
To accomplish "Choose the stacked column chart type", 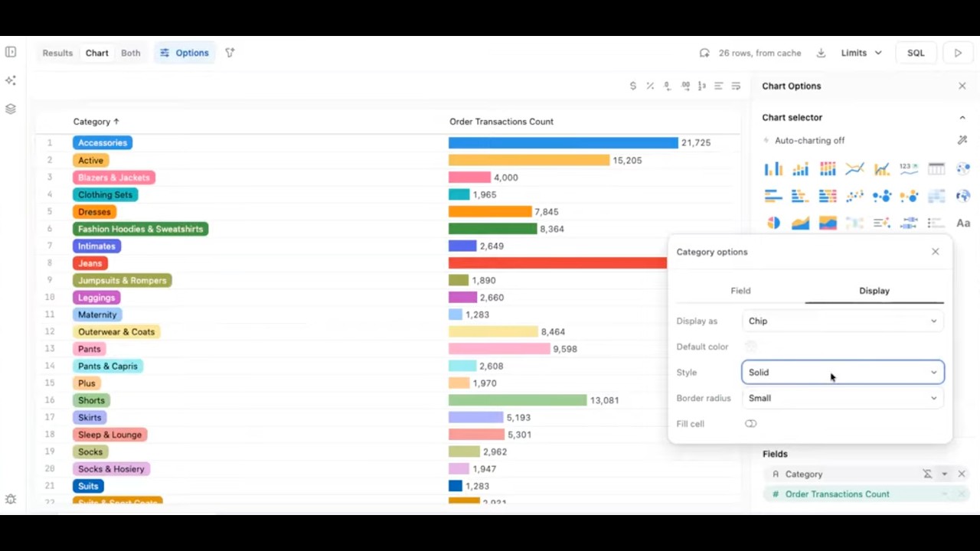I will (x=800, y=168).
